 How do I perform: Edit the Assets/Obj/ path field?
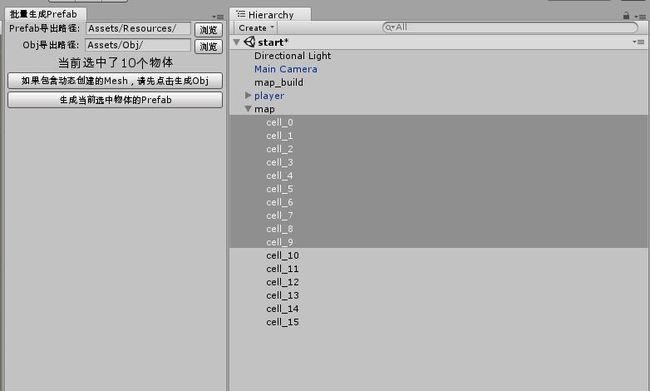click(x=138, y=45)
